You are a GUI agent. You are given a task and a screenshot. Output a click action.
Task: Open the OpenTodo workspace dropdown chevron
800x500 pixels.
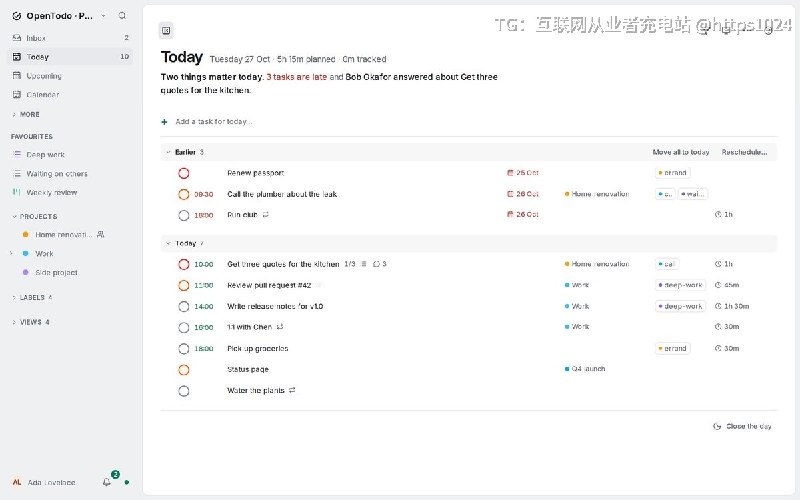(x=104, y=16)
